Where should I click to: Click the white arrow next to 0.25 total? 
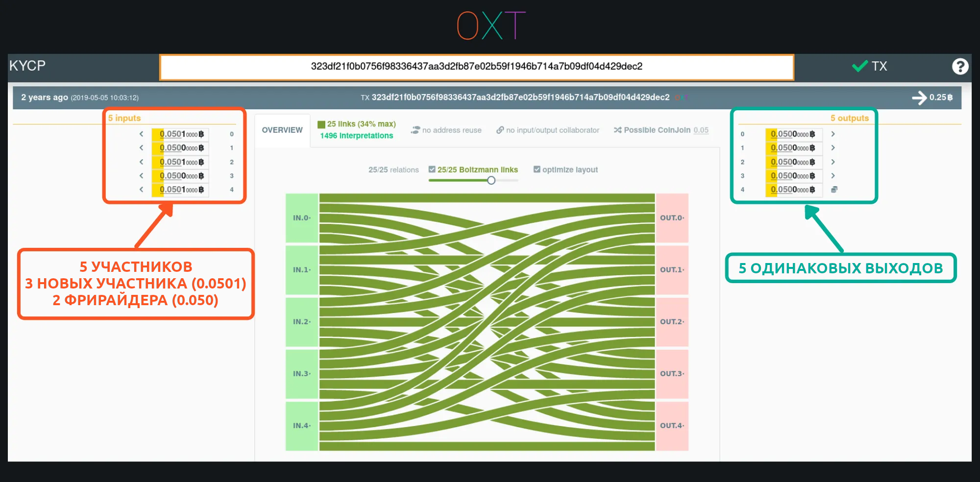pyautogui.click(x=919, y=97)
